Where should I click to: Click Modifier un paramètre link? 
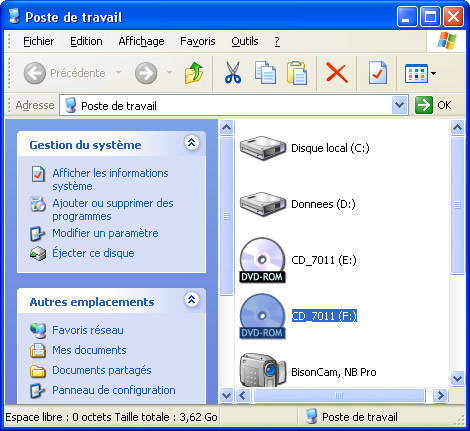tap(105, 233)
